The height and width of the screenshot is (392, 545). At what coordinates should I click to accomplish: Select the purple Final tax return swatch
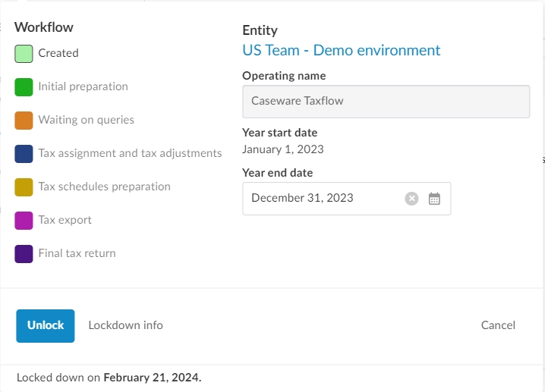tap(24, 253)
